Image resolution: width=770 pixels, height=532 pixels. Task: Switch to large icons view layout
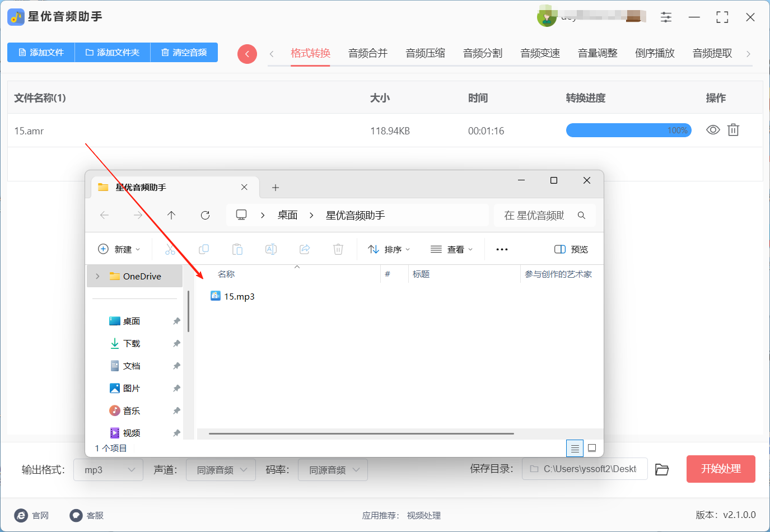[x=592, y=448]
